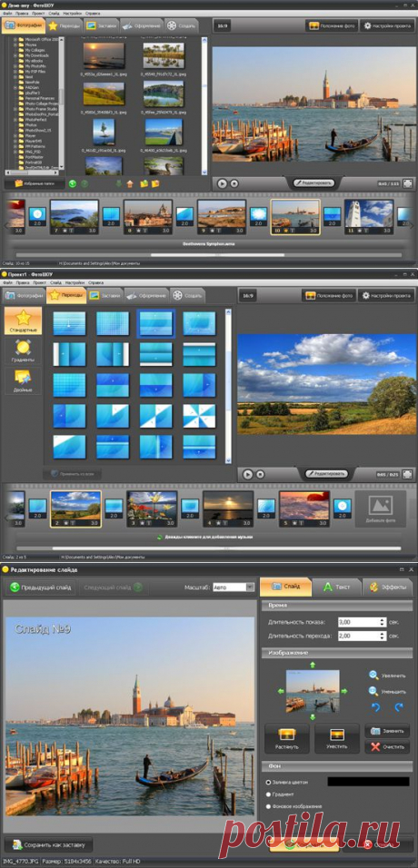Switch to the Эффекты tab in slide editor
Image resolution: width=418 pixels, height=868 pixels.
pos(387,587)
